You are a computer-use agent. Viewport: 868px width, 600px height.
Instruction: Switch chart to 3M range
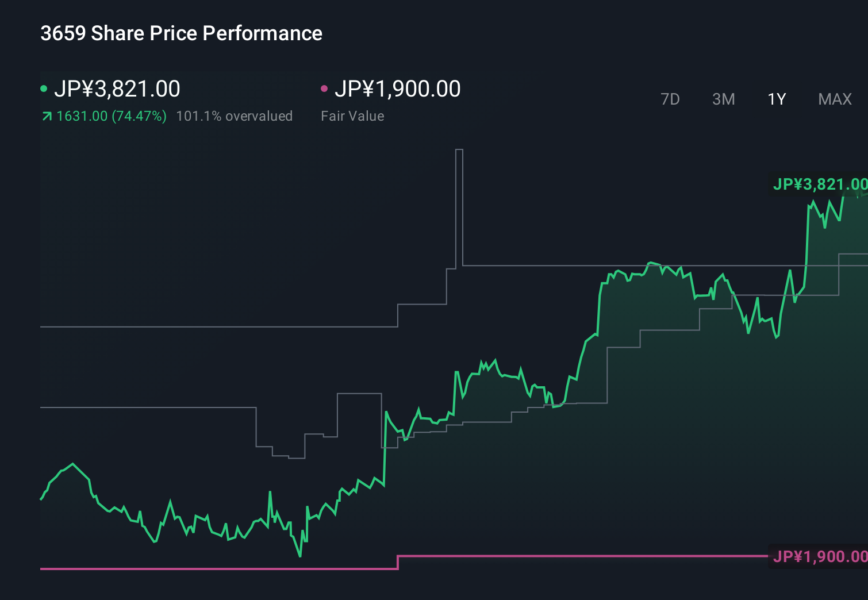[x=723, y=99]
